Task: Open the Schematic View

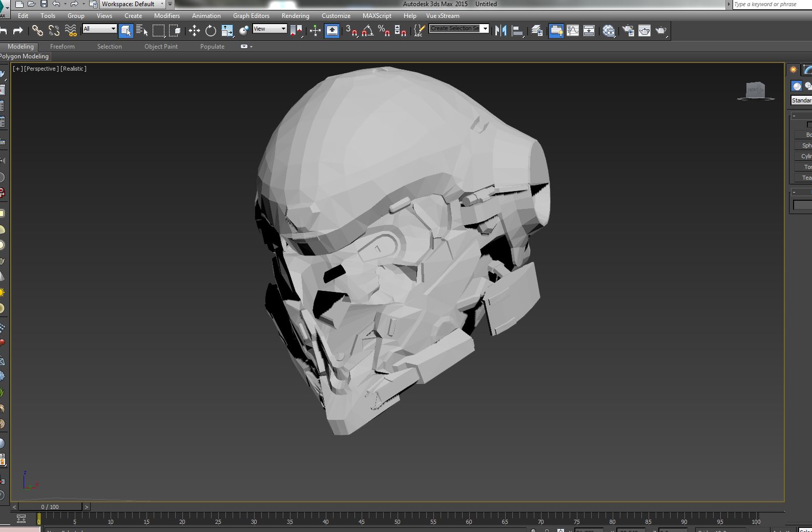Action: [x=589, y=31]
